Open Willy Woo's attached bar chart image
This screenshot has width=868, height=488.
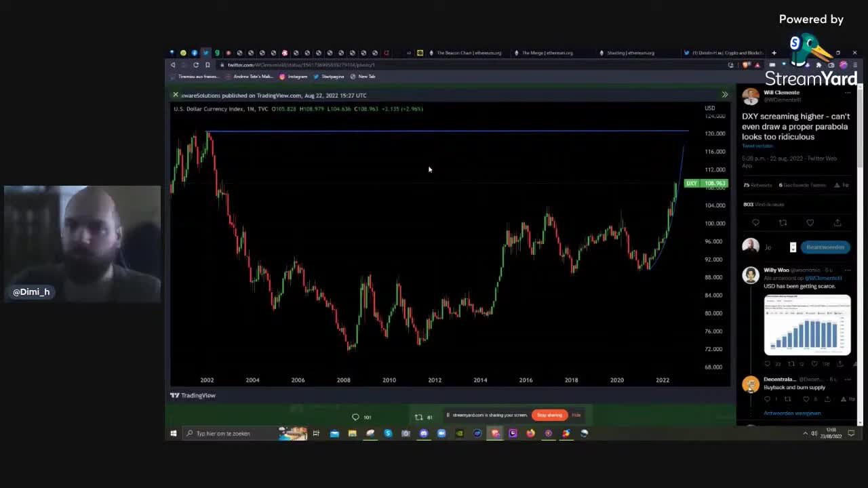[x=807, y=325]
